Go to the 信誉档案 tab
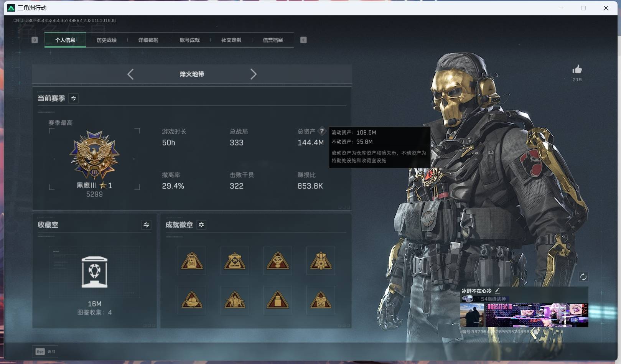Viewport: 621px width, 364px height. [273, 40]
